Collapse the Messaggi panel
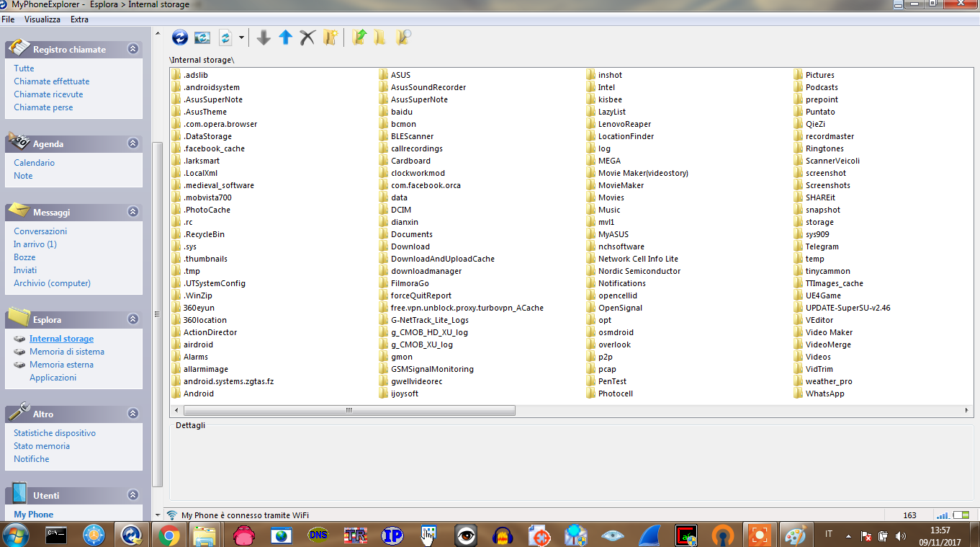 click(x=132, y=212)
